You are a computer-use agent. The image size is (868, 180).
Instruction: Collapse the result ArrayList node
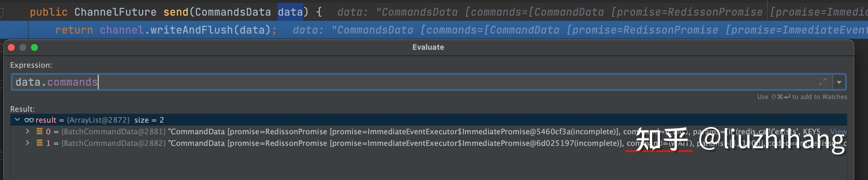point(18,120)
